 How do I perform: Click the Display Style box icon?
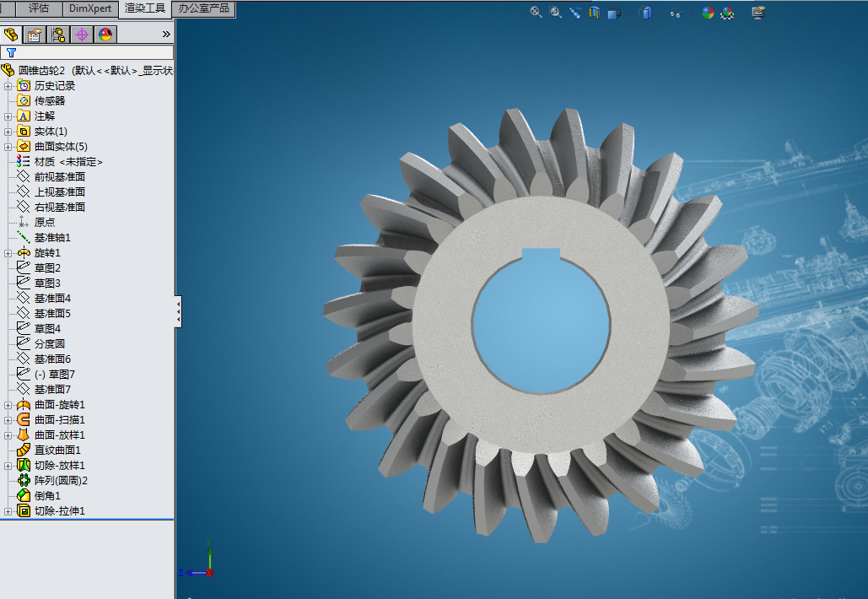click(x=645, y=12)
